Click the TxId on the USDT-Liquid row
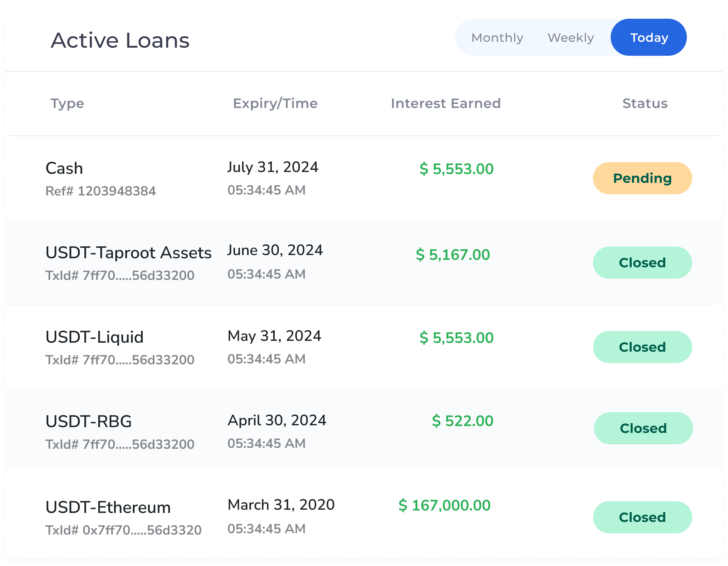728x566 pixels. [120, 359]
